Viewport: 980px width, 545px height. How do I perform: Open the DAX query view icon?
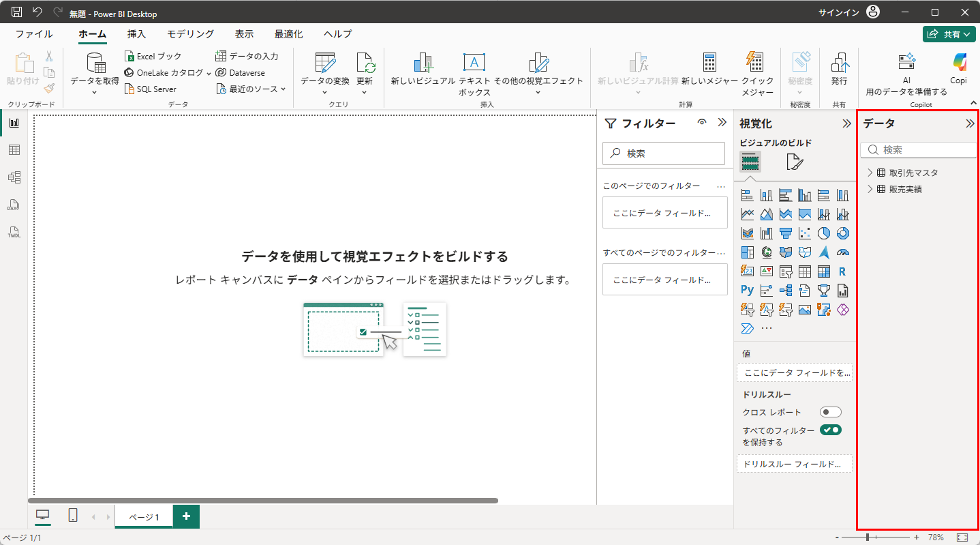pos(14,205)
